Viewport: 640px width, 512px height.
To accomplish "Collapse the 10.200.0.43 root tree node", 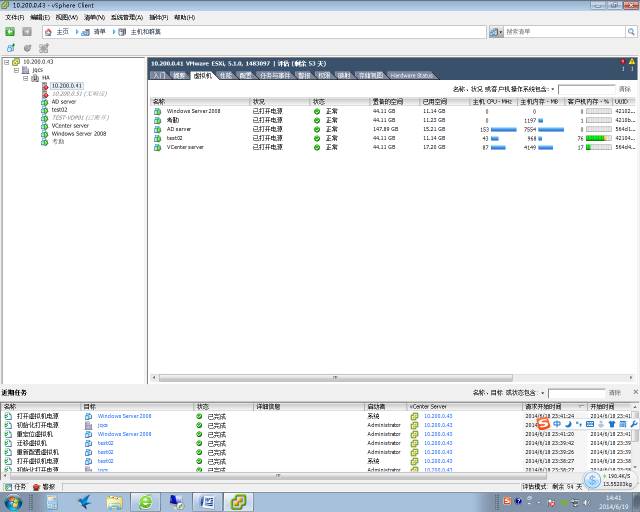I will click(7, 62).
